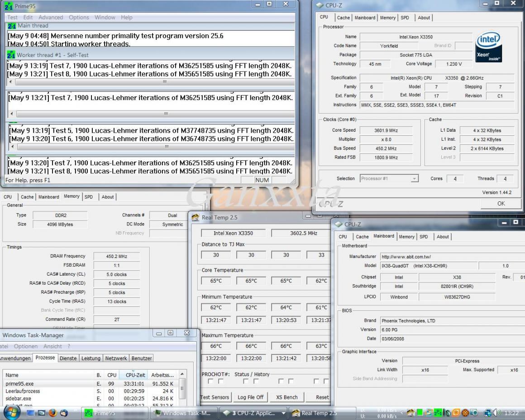Image resolution: width=525 pixels, height=420 pixels.
Task: Select the Memory tab in the CPU-Z Mainboard window
Action: coord(406,237)
